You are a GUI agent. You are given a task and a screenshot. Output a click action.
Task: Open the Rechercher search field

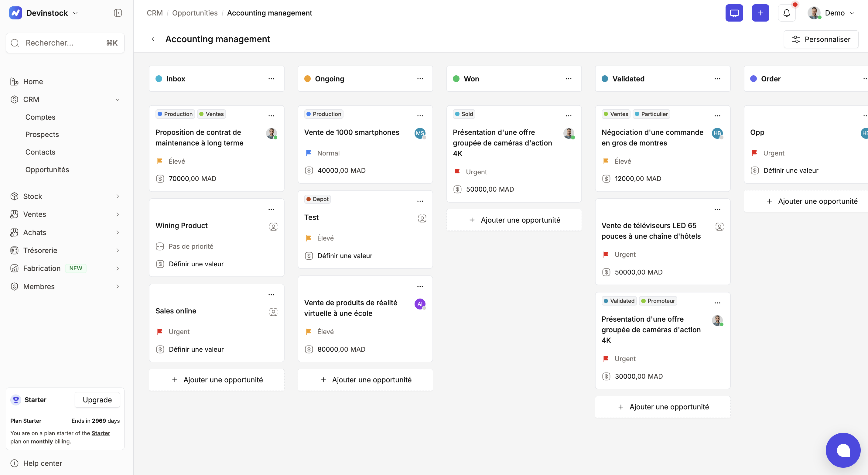(x=65, y=43)
